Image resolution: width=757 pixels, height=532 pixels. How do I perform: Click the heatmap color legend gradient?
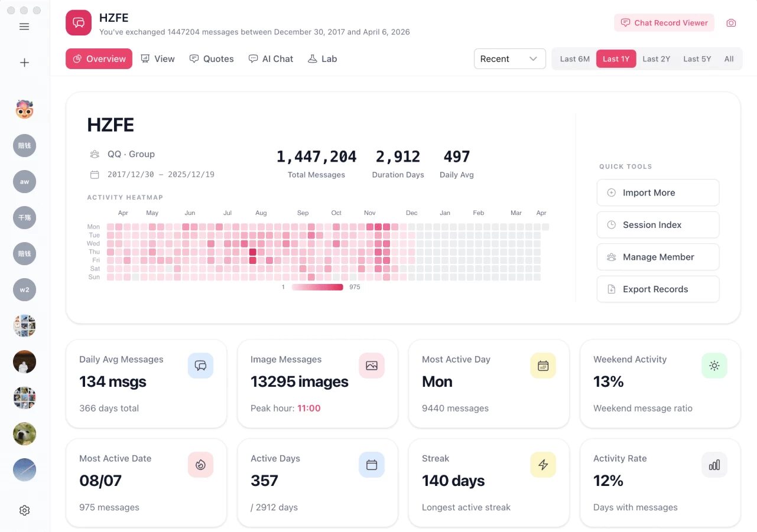(317, 287)
